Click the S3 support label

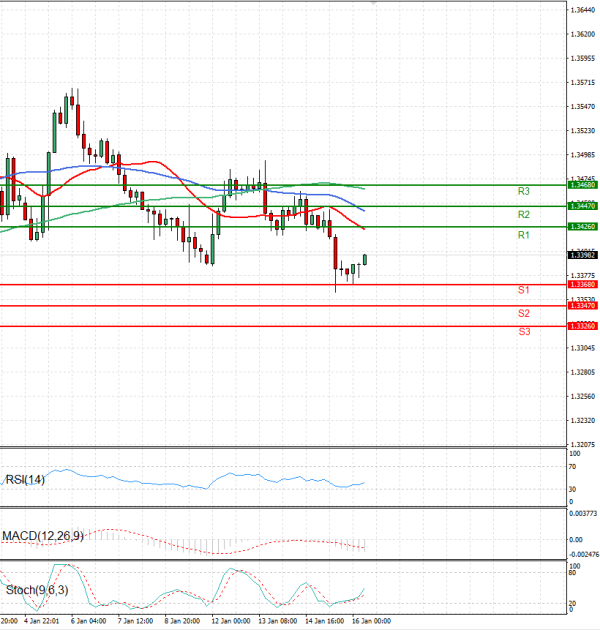coord(523,331)
